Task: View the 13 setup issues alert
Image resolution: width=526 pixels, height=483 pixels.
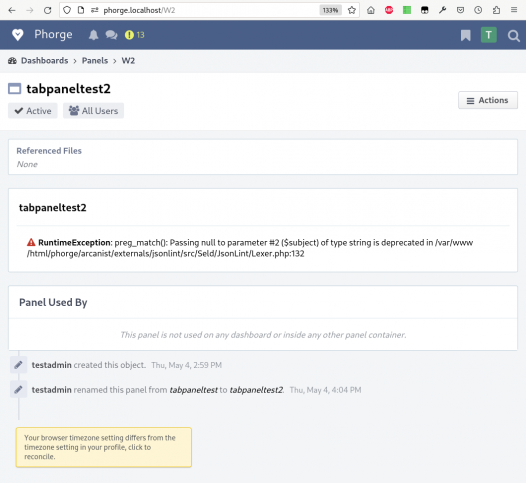Action: [x=135, y=35]
